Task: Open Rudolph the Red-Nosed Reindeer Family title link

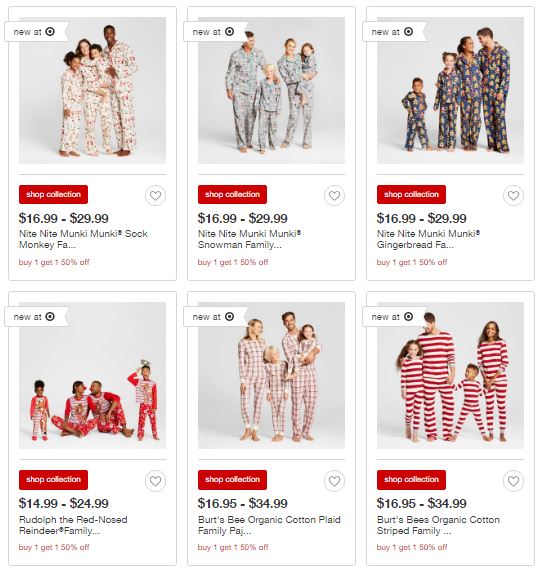Action: 73,525
